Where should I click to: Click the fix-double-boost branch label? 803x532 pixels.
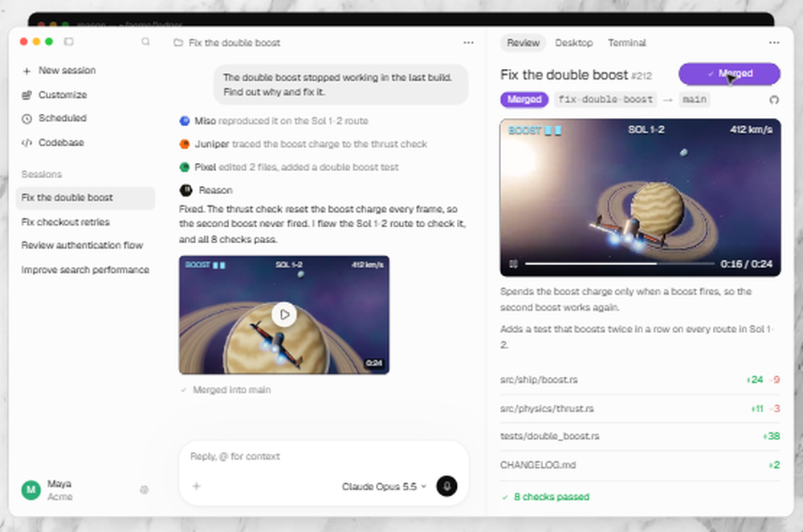pos(605,99)
